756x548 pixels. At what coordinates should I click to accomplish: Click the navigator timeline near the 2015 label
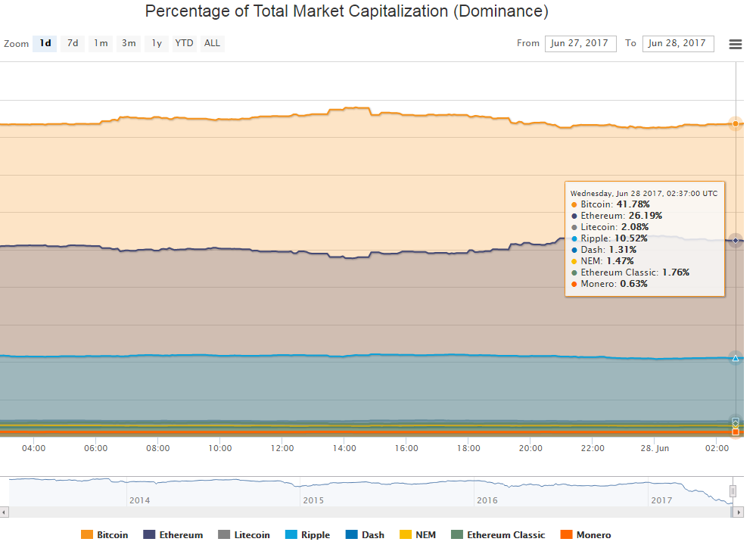tap(313, 488)
